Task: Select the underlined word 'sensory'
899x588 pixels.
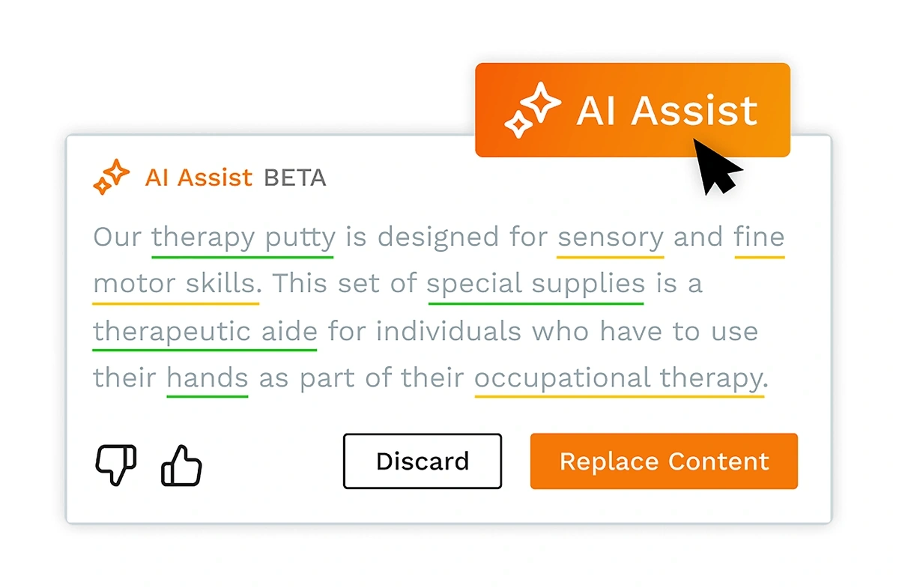Action: point(611,238)
